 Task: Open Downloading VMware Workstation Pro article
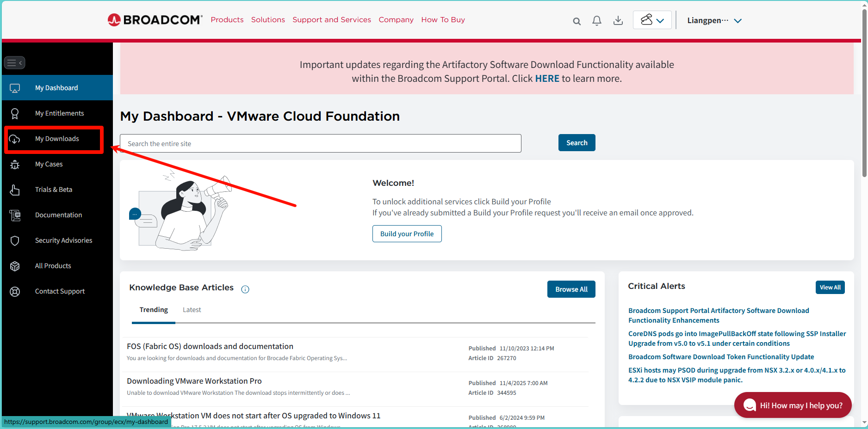tap(194, 381)
